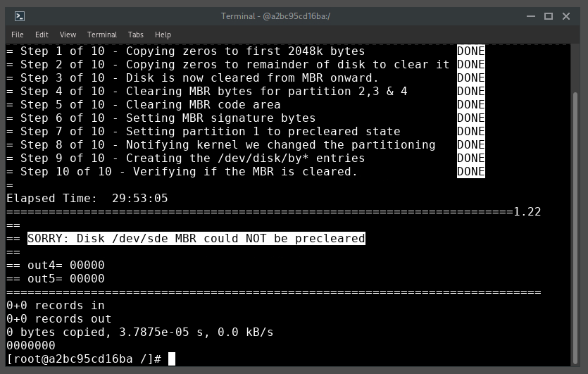
Task: Click 'Clearing MBR bytes for partition 2,3 & 4'
Action: (267, 91)
